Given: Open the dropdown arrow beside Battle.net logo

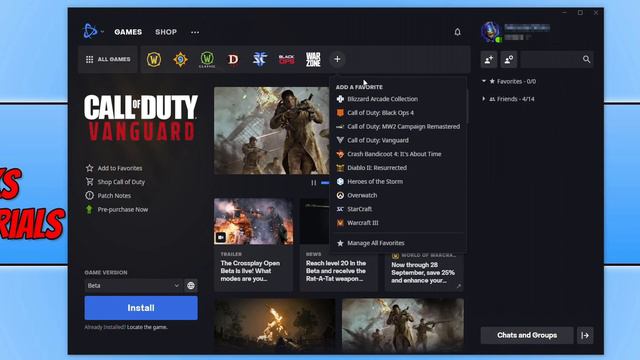Looking at the screenshot, I should (x=102, y=32).
